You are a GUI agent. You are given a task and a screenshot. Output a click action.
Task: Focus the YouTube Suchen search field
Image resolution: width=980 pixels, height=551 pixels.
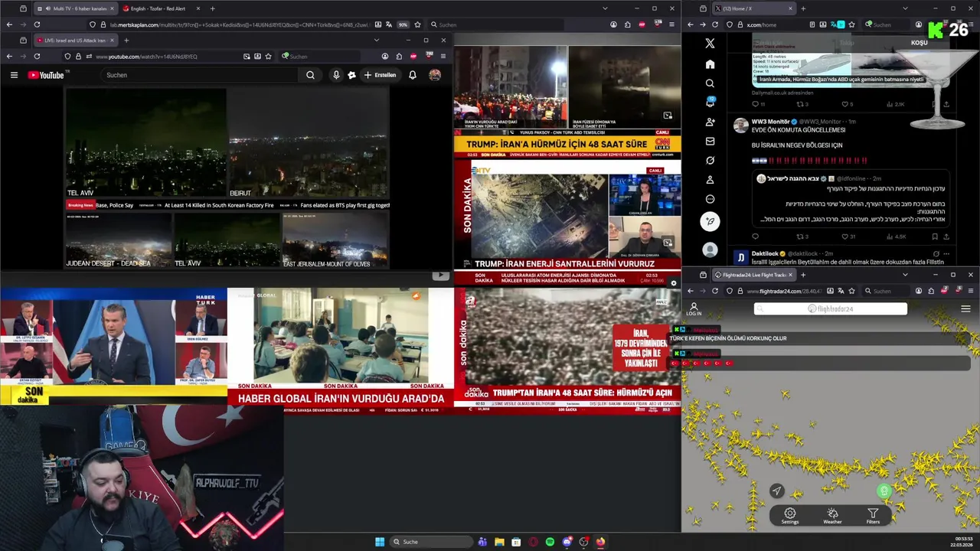[x=200, y=75]
